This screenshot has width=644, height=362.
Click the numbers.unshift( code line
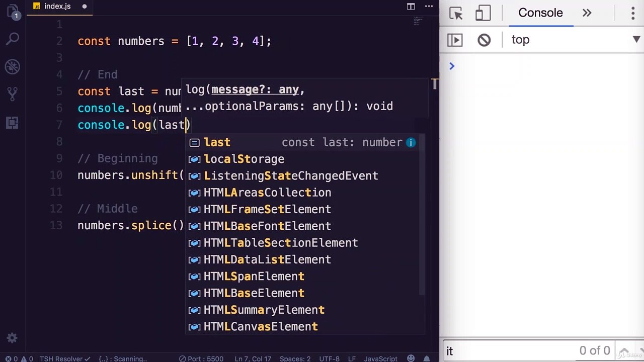131,175
